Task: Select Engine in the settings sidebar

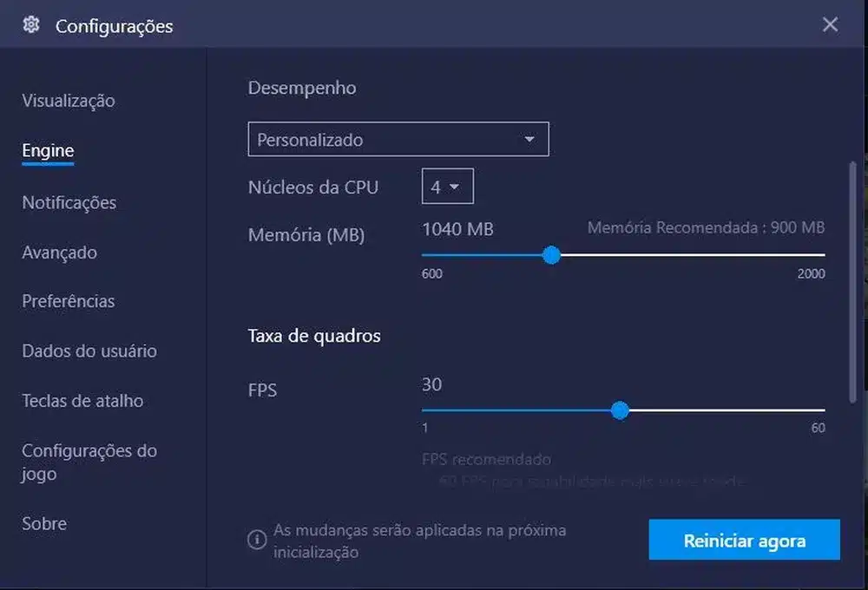Action: point(46,150)
